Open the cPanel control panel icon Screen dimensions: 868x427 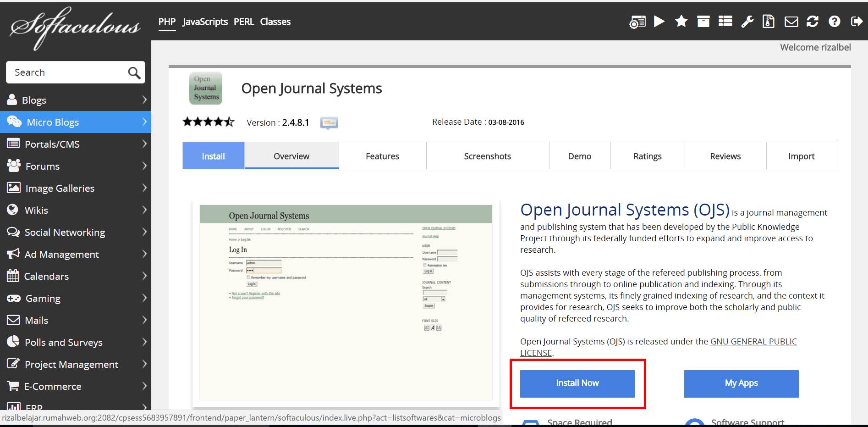637,22
